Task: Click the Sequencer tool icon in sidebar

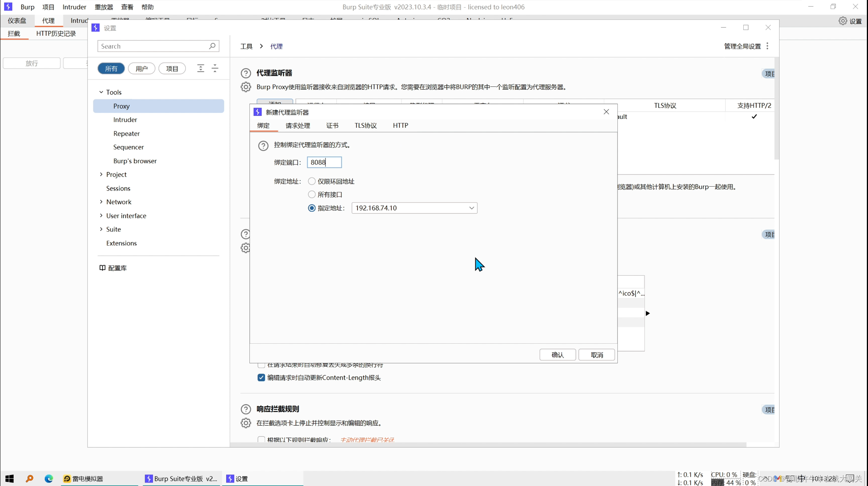Action: (x=129, y=146)
